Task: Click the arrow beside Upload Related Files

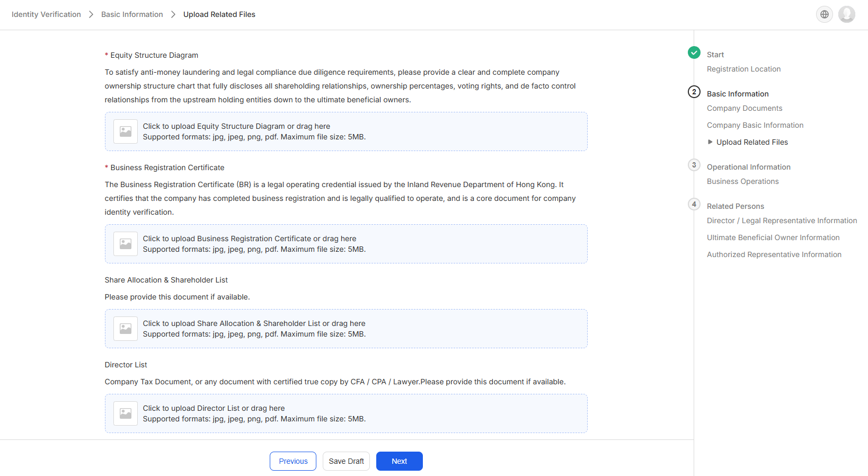Action: coord(710,142)
